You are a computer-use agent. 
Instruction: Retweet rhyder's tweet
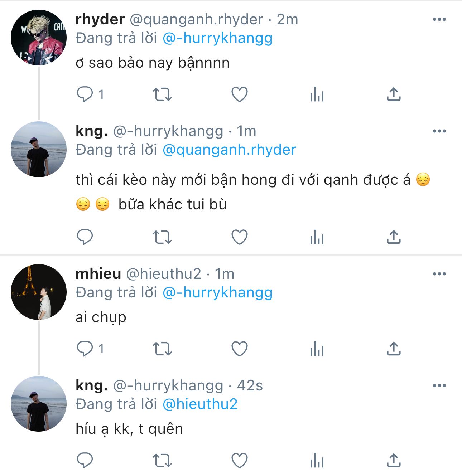(162, 94)
